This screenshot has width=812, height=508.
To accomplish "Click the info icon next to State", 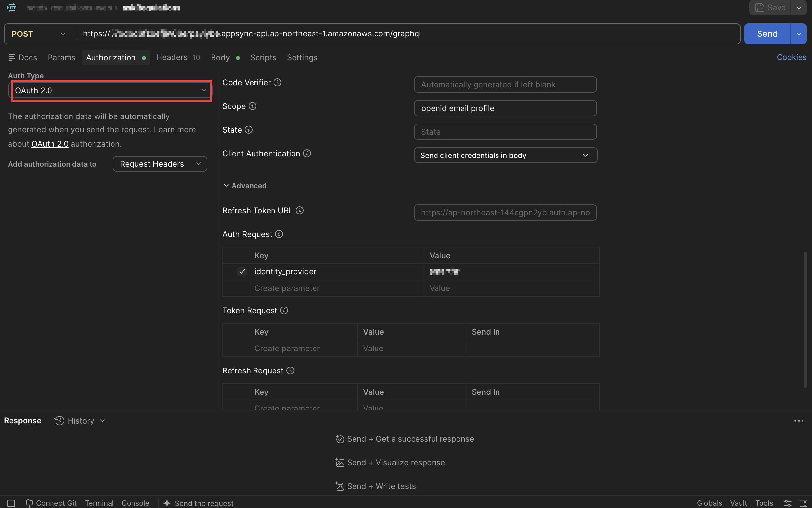I will click(x=248, y=130).
